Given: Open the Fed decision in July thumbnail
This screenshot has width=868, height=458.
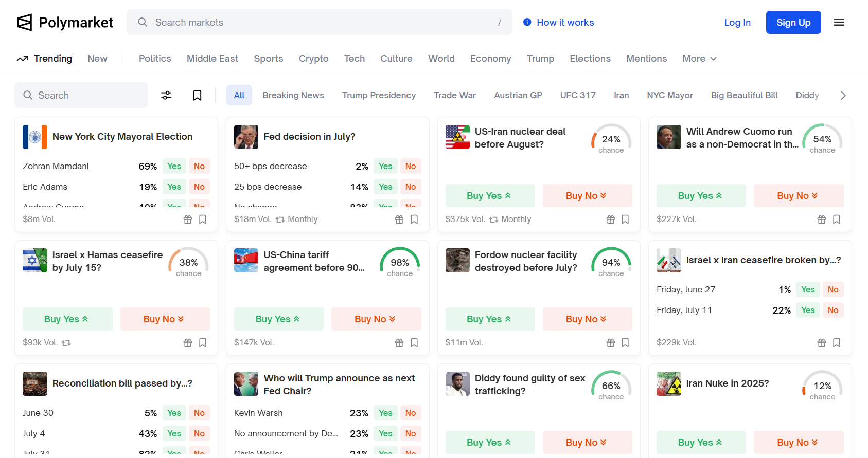Looking at the screenshot, I should coord(246,137).
